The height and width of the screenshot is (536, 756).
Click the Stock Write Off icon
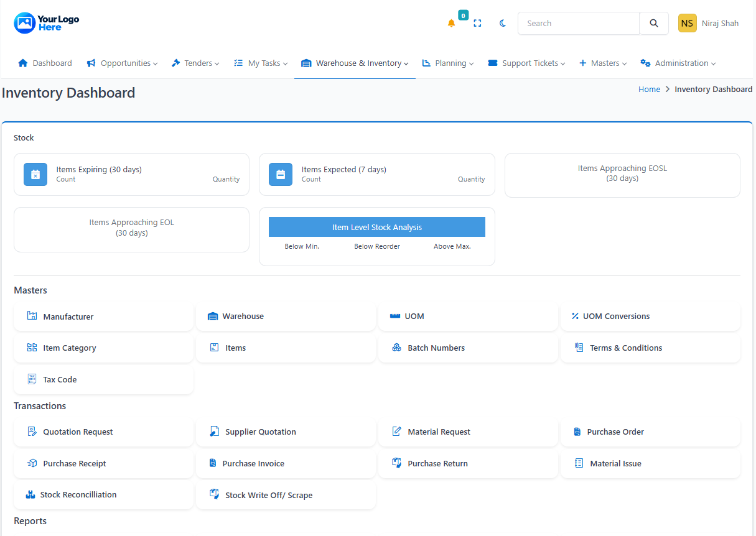[x=214, y=495]
